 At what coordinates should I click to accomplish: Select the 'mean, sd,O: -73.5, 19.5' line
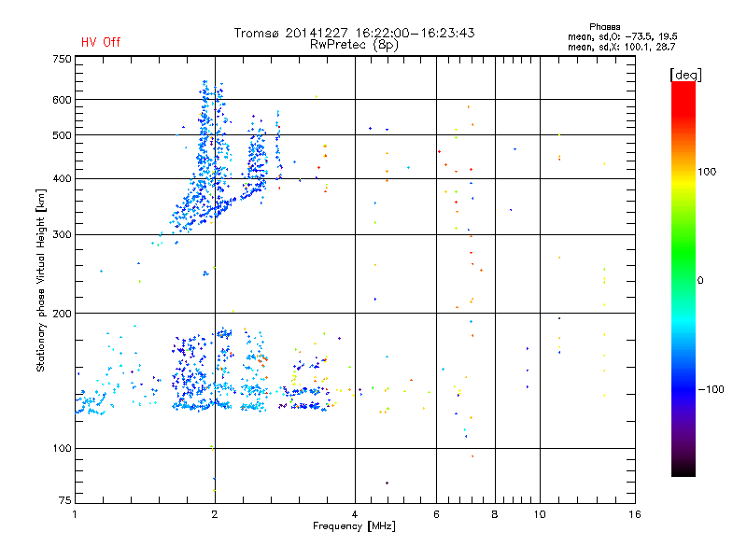coord(622,36)
